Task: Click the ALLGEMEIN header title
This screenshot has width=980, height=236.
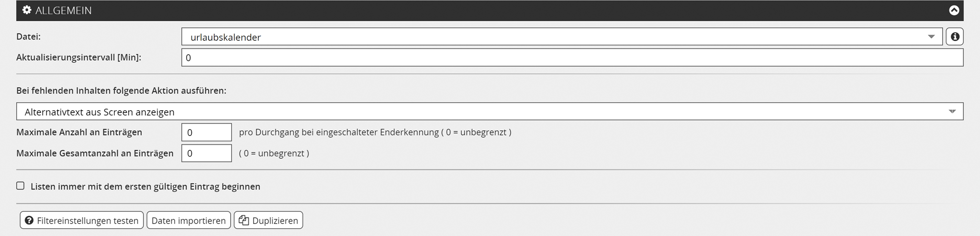Action: 63,11
